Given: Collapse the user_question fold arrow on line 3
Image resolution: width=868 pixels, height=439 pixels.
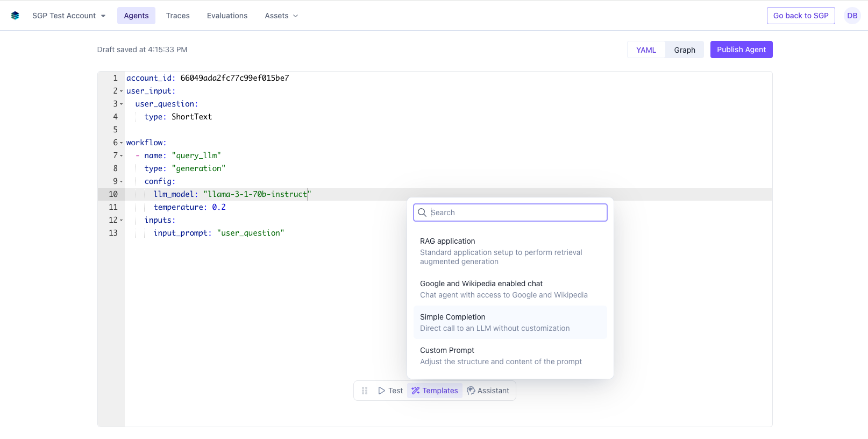Looking at the screenshot, I should pyautogui.click(x=121, y=104).
